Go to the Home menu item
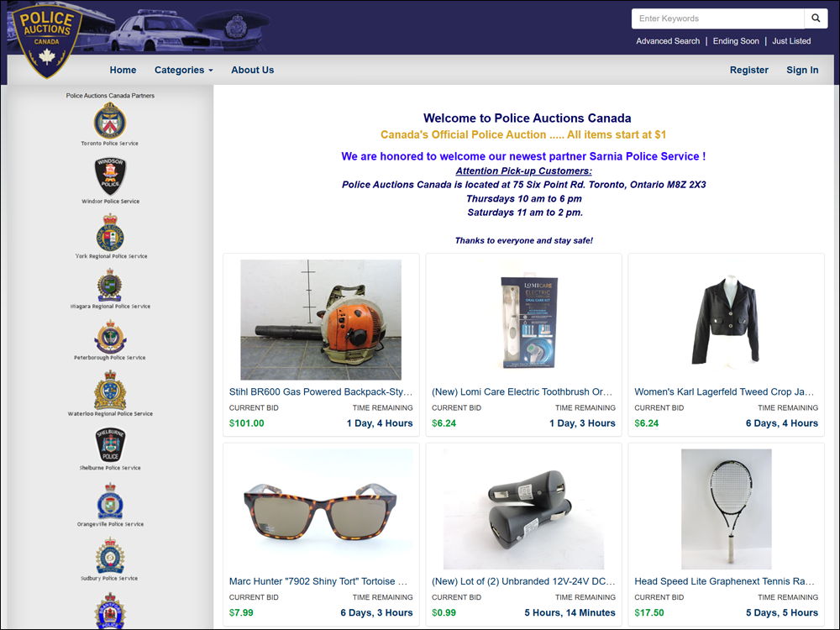The width and height of the screenshot is (840, 630). click(123, 70)
